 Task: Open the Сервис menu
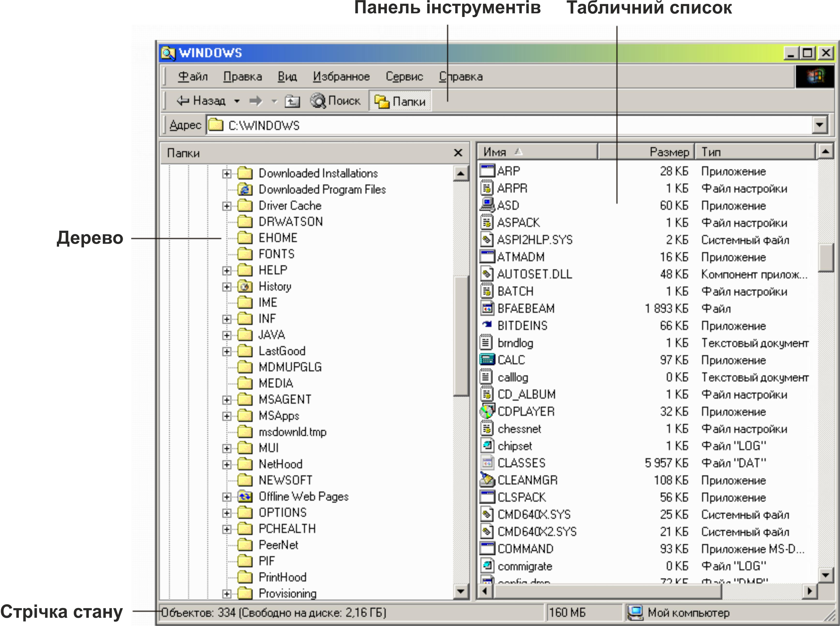[404, 76]
